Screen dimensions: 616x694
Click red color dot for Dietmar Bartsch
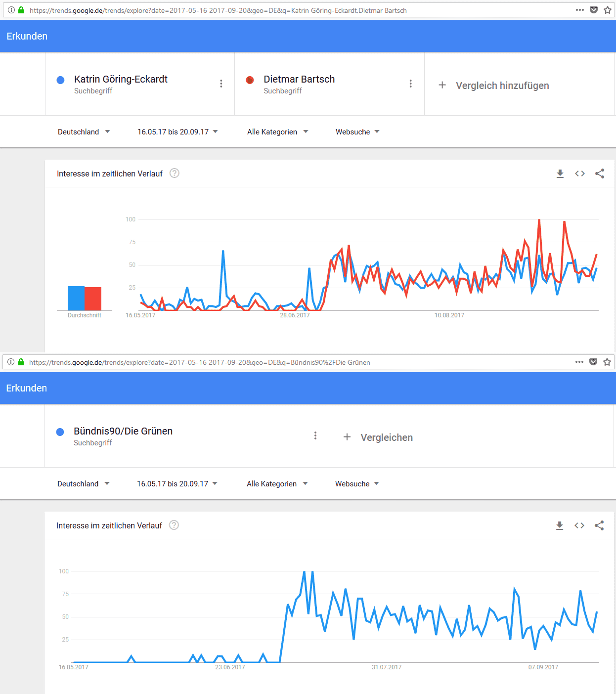pos(250,80)
